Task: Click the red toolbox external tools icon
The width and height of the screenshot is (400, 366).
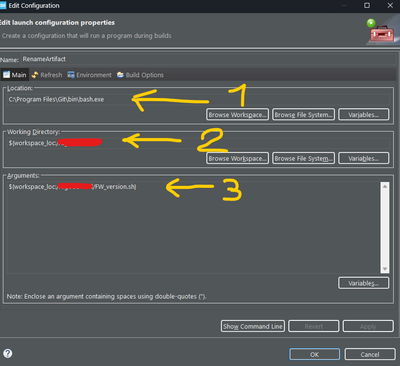Action: [382, 34]
